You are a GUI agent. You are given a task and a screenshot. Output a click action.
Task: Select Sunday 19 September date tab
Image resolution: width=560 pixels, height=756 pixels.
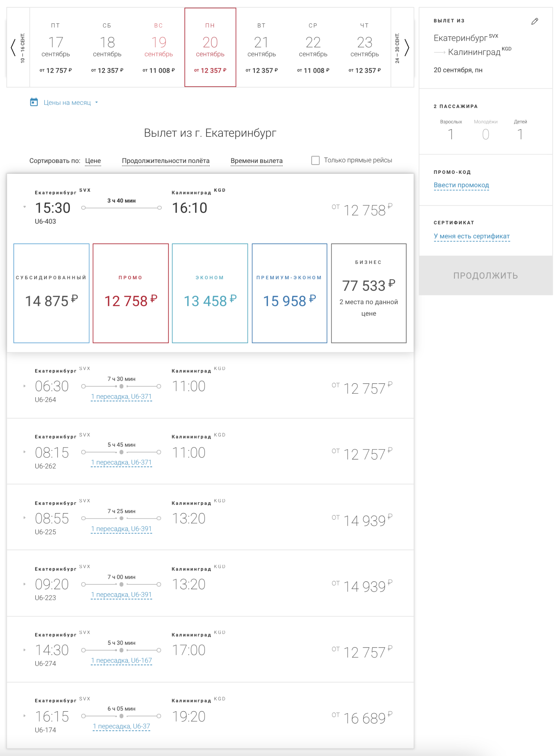pos(159,48)
